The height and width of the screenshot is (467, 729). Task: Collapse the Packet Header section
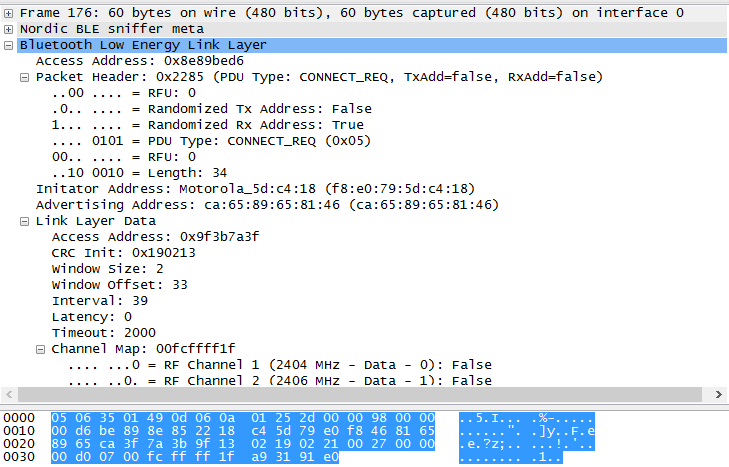click(x=24, y=78)
